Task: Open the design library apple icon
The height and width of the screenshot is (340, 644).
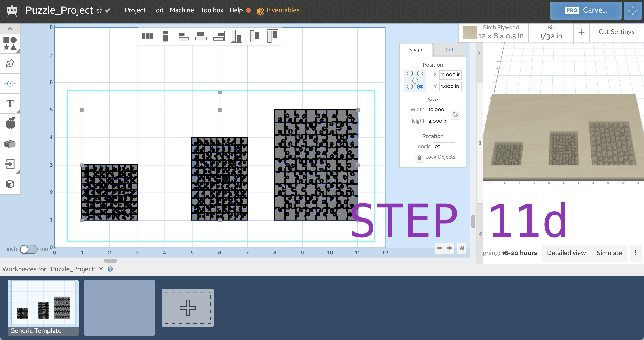Action: [x=10, y=123]
